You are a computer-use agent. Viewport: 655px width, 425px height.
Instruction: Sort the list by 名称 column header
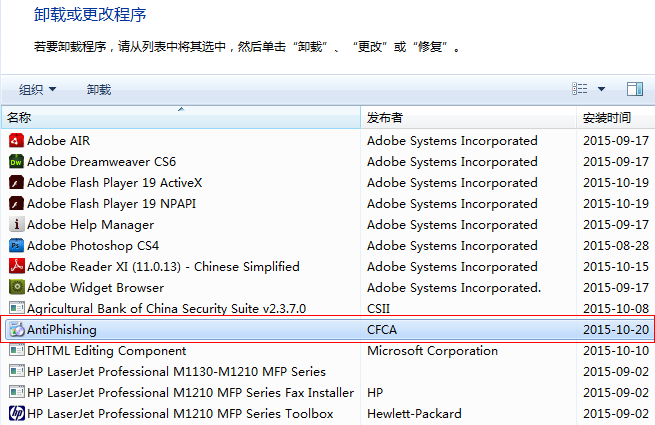181,117
